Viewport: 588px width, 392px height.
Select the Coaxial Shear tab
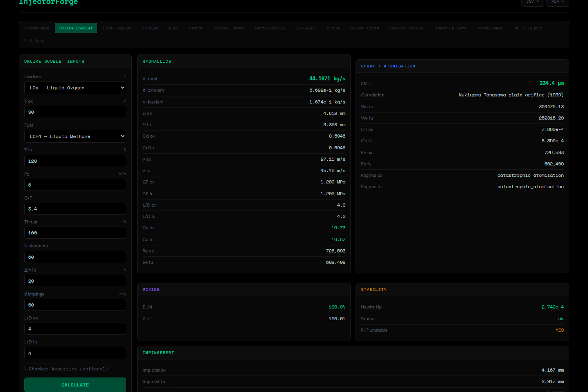coord(229,28)
